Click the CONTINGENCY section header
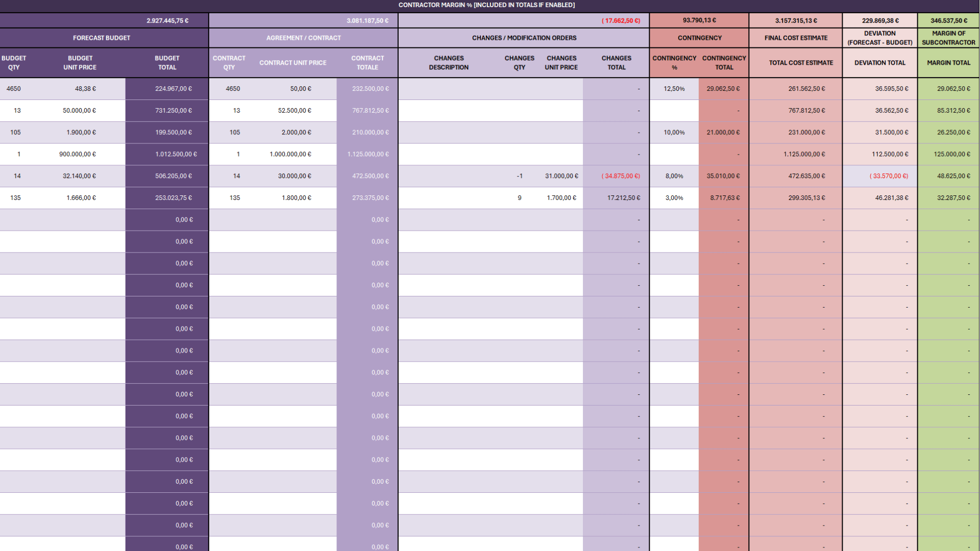This screenshot has width=980, height=551. (699, 38)
